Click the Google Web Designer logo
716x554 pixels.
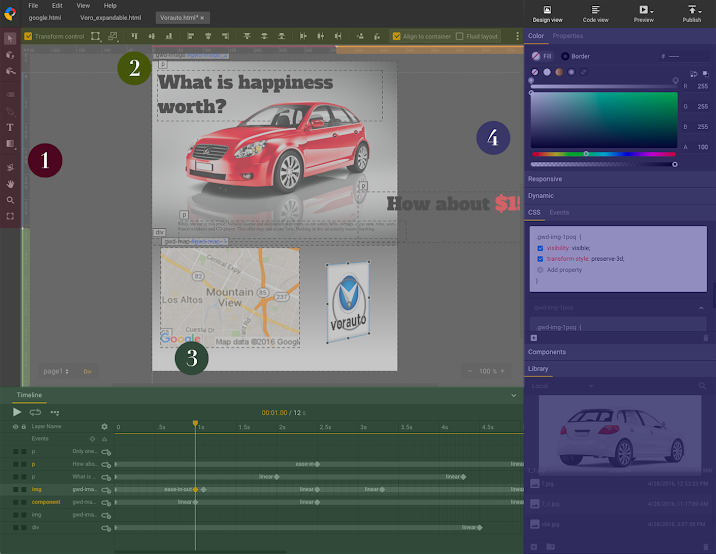(10, 14)
